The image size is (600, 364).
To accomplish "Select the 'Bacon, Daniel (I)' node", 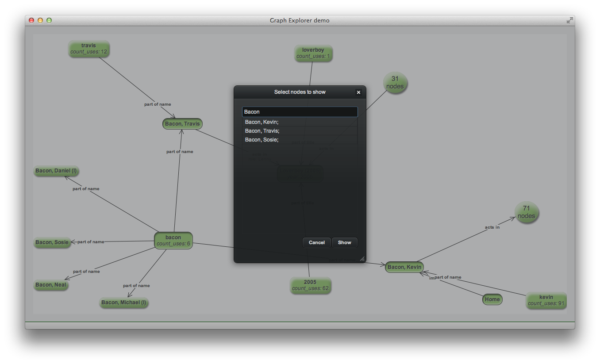I will tap(56, 171).
